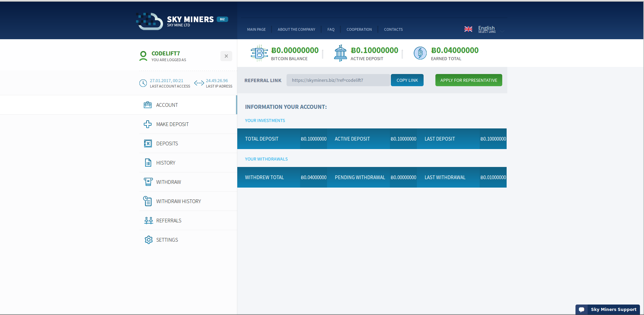
Task: Click the Your Investments heading
Action: coord(265,121)
